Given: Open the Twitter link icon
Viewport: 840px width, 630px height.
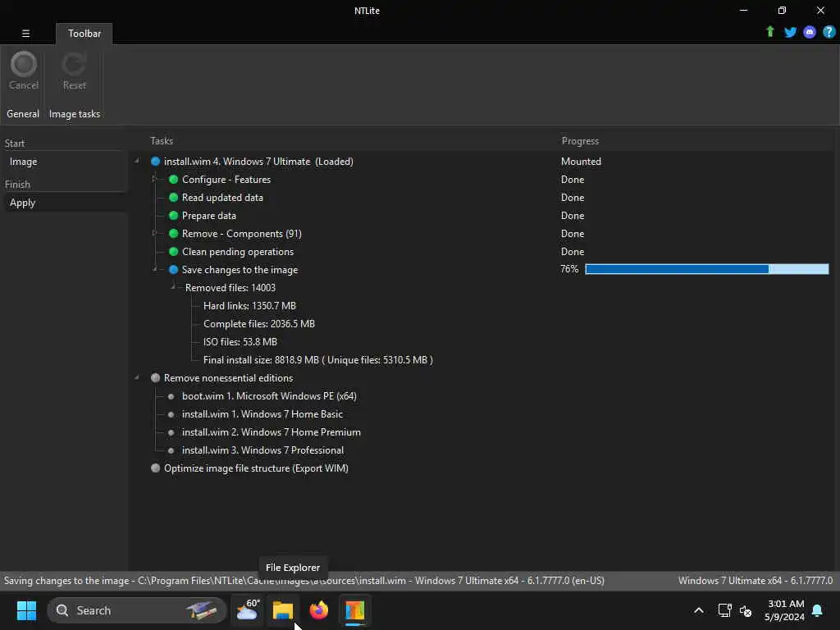Looking at the screenshot, I should 790,32.
